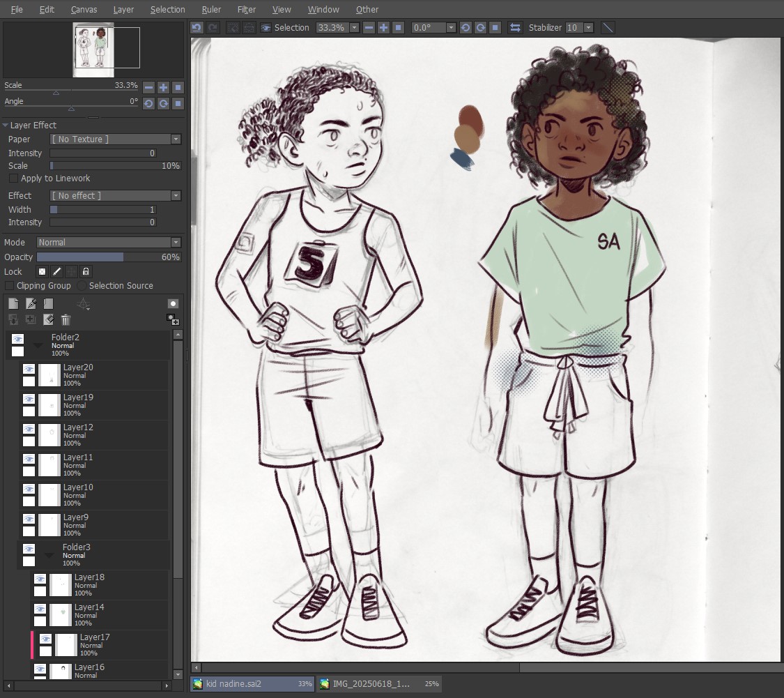Rotate view clockwise in the toolbar
784x698 pixels.
click(x=480, y=27)
